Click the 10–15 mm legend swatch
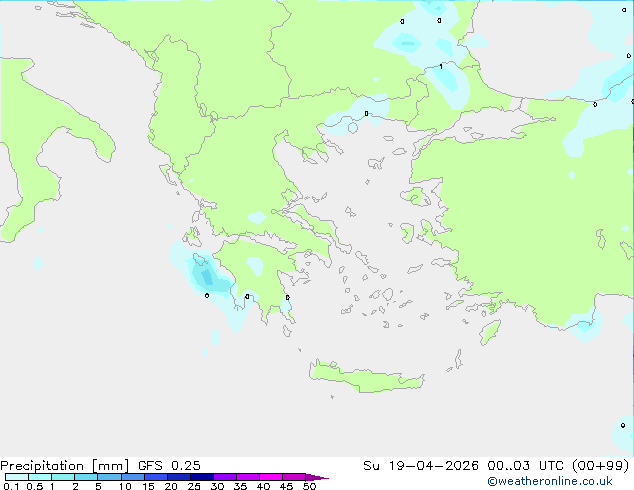Image resolution: width=634 pixels, height=490 pixels. click(x=132, y=477)
